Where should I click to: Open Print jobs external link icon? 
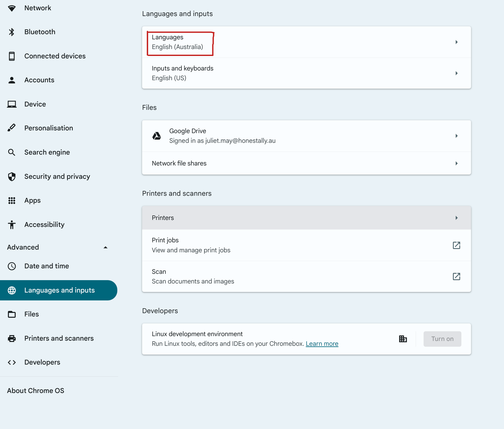(456, 245)
